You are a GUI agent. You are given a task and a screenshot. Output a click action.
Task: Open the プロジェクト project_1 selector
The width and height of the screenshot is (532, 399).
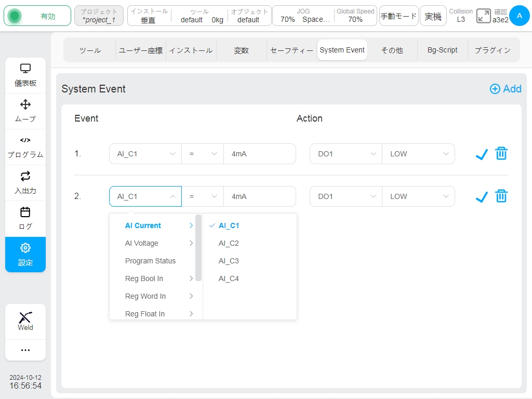click(x=99, y=16)
